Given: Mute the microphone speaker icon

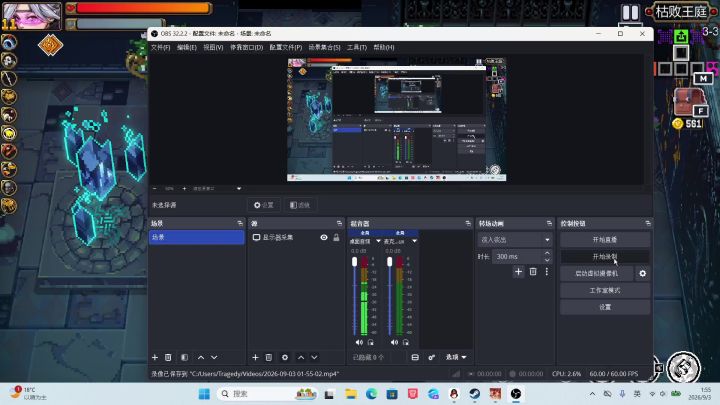Looking at the screenshot, I should [x=394, y=342].
